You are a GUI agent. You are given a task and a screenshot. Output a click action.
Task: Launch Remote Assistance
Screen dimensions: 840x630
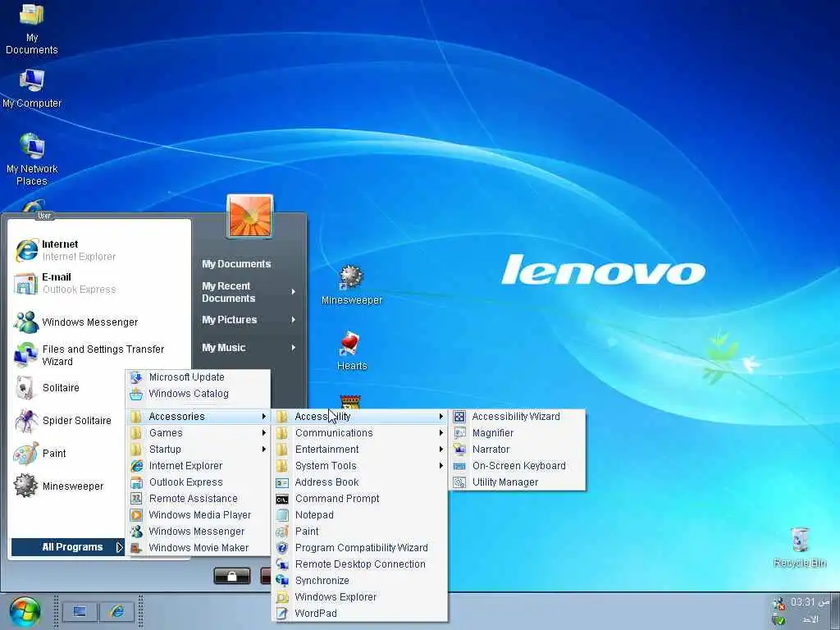click(x=199, y=499)
